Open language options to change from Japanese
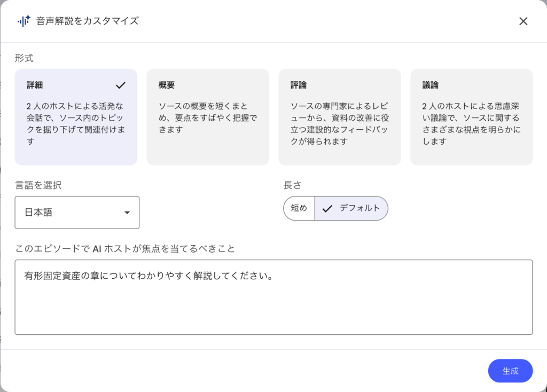Image resolution: width=547 pixels, height=392 pixels. tap(77, 212)
